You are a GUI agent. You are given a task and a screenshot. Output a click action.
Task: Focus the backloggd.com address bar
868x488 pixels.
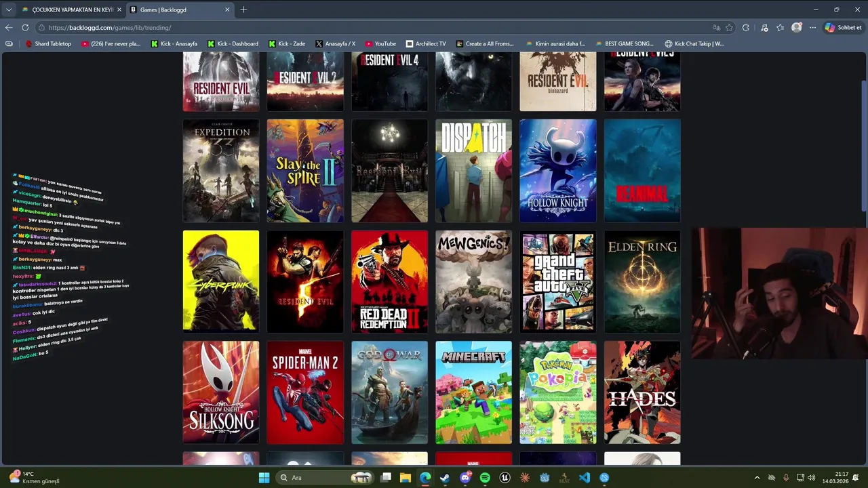pyautogui.click(x=373, y=28)
